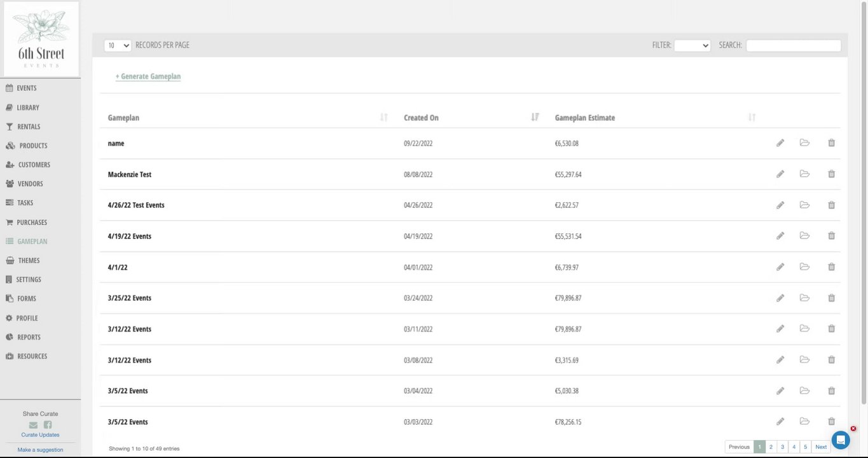Go to the Next page of entries
The height and width of the screenshot is (458, 868).
(x=821, y=447)
